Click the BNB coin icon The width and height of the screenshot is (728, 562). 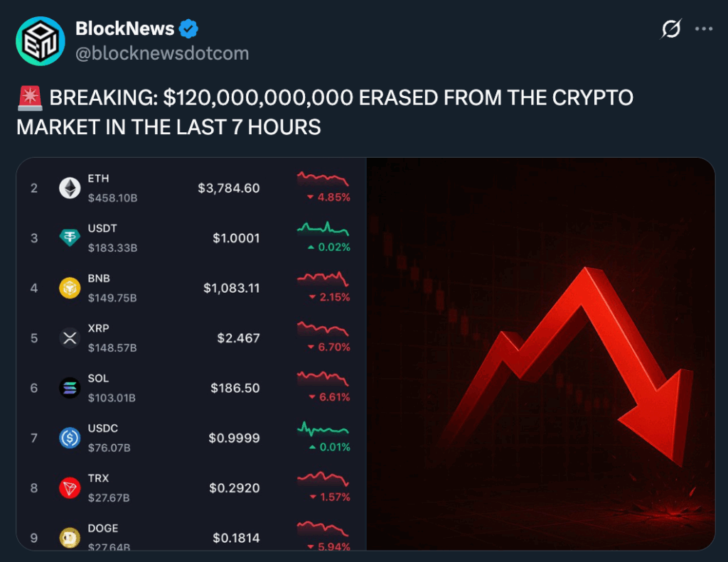pos(70,288)
